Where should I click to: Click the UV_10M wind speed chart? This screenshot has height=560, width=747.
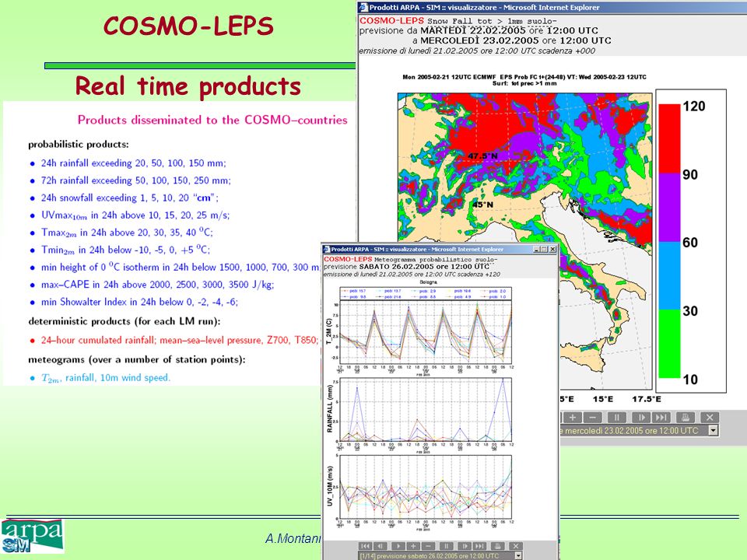tap(426, 487)
